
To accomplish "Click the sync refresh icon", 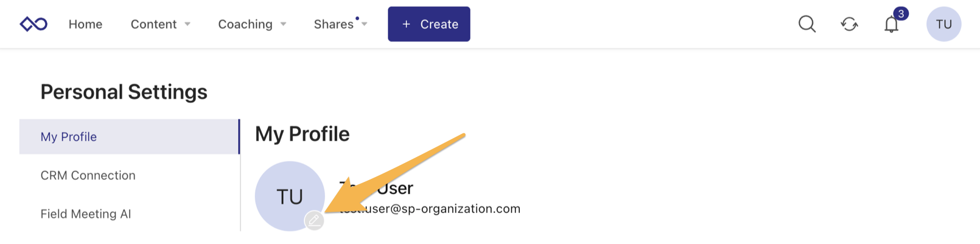I will 849,24.
